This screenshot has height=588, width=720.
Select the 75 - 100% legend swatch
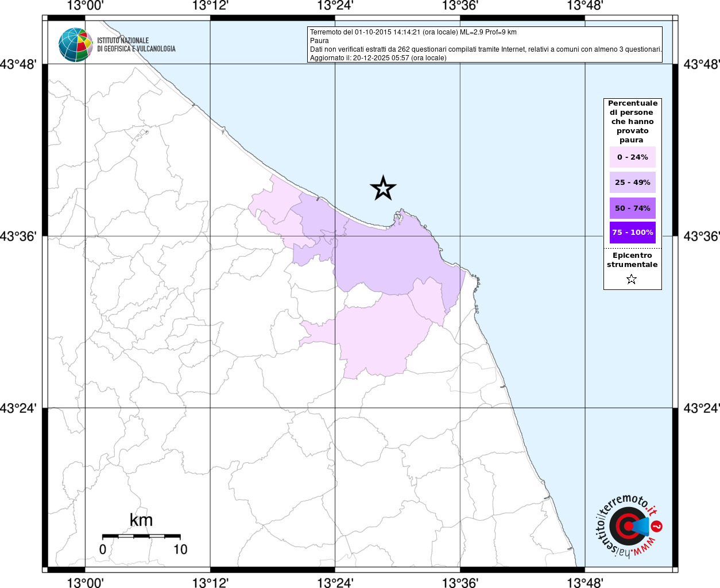pyautogui.click(x=632, y=233)
